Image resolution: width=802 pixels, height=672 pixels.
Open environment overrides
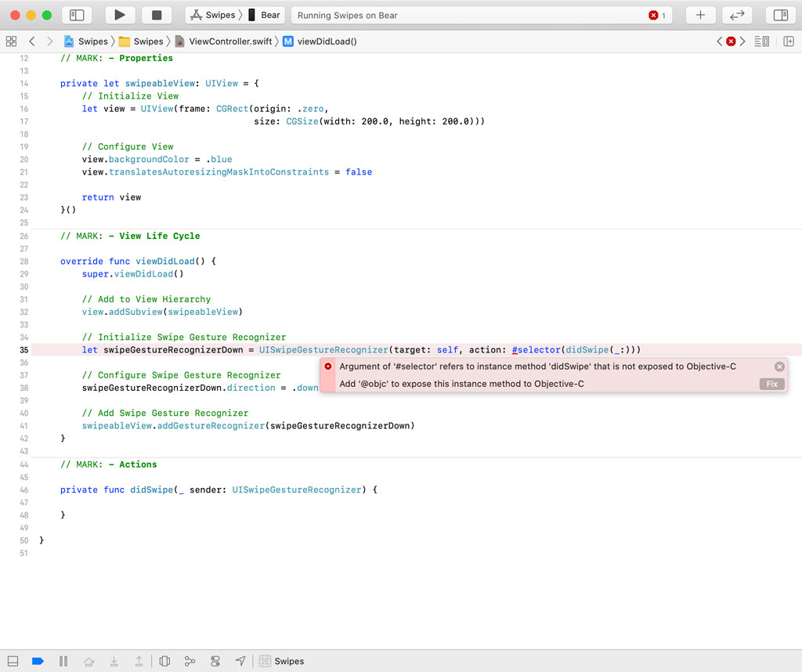[215, 661]
